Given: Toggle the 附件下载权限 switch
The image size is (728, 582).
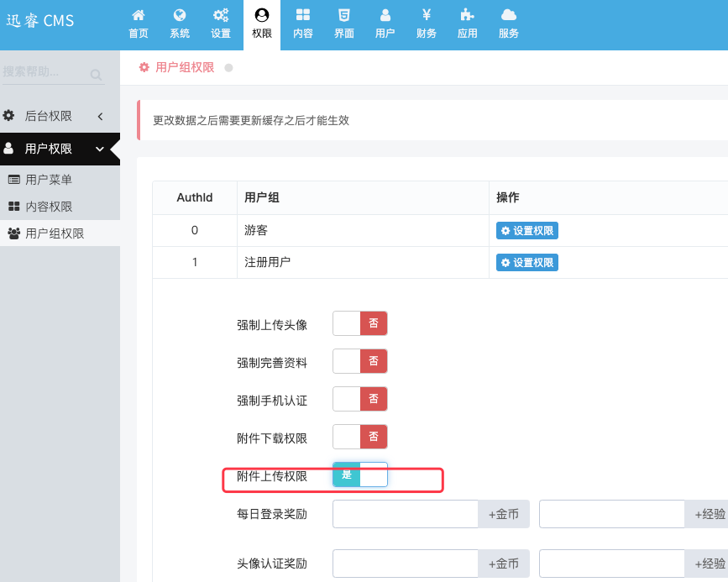Looking at the screenshot, I should point(360,437).
